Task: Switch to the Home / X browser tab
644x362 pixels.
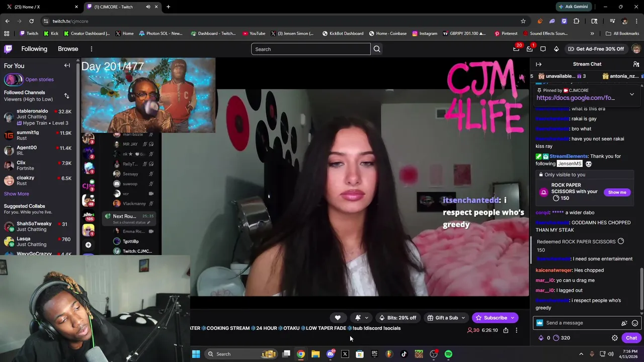Action: point(41,7)
